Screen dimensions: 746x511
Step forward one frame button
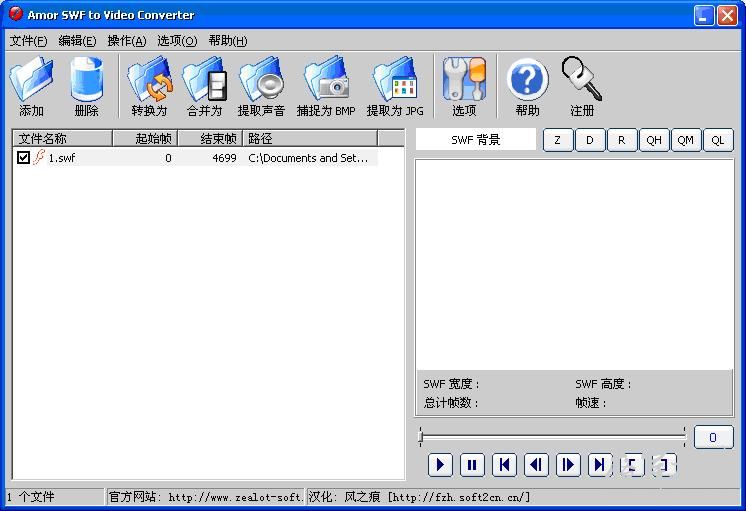pyautogui.click(x=568, y=465)
